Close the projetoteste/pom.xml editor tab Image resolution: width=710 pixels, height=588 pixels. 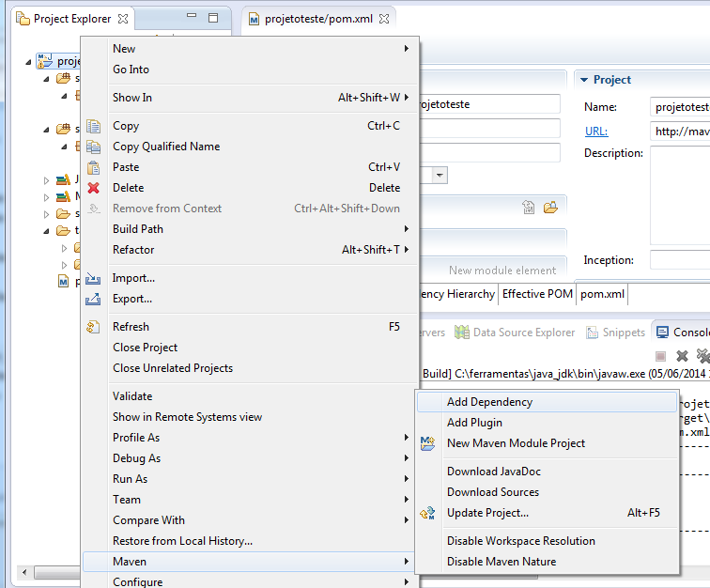click(384, 19)
